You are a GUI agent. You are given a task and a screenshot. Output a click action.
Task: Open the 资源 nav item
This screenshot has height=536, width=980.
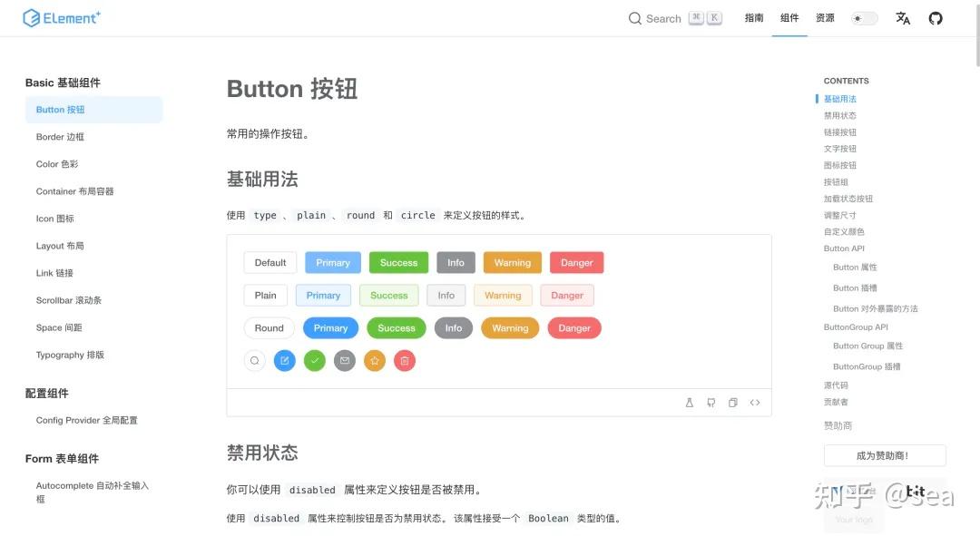(x=825, y=18)
